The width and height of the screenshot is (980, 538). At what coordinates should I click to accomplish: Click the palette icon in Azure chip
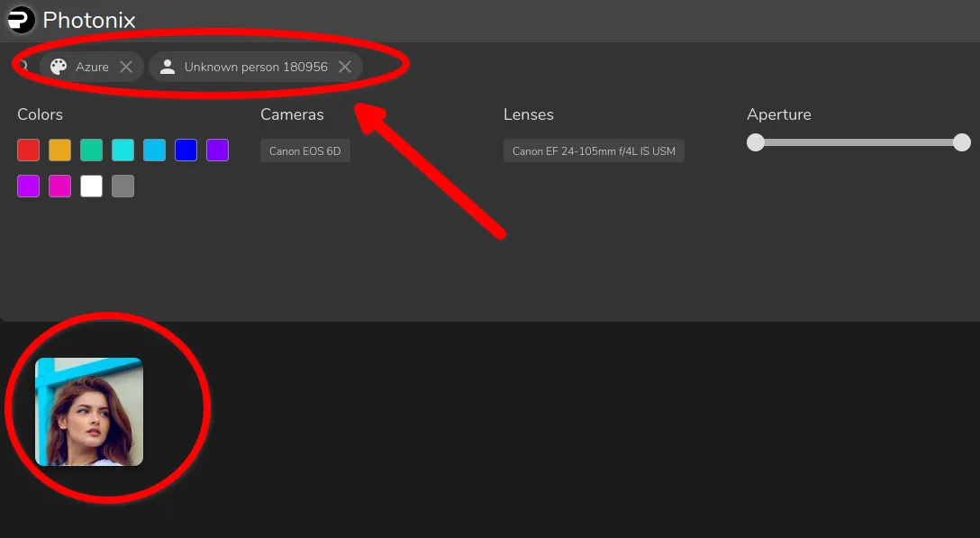click(59, 67)
